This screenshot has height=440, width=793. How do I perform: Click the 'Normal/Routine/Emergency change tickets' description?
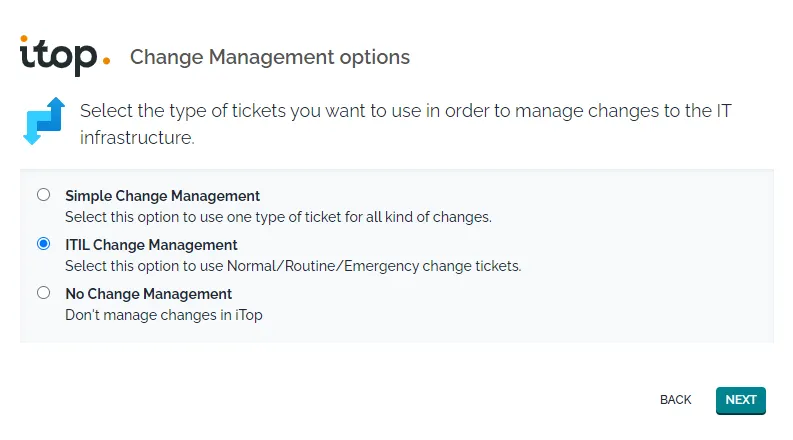coord(293,266)
